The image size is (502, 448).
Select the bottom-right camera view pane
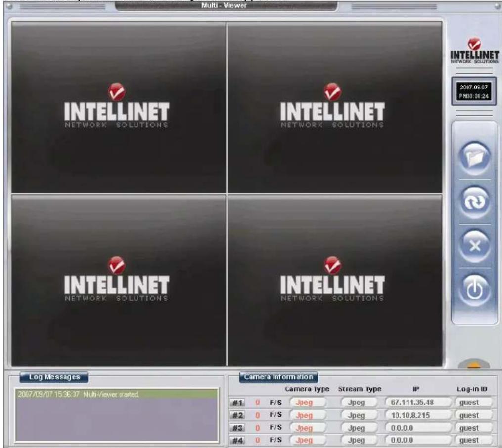pos(335,281)
